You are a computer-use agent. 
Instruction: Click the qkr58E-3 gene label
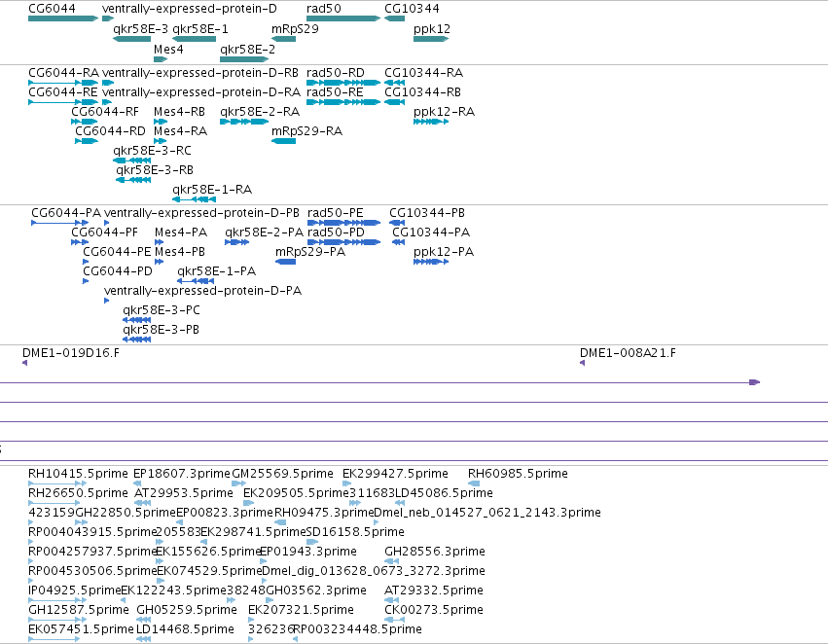(x=140, y=29)
